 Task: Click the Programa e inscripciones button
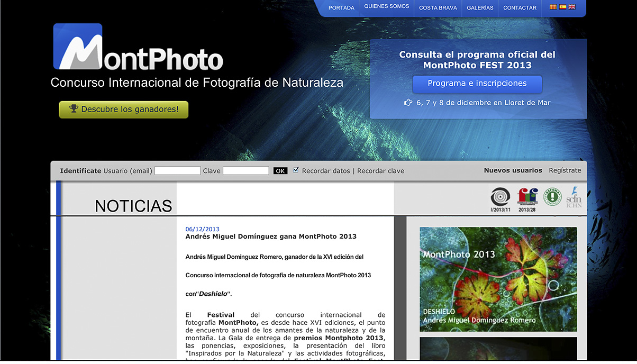point(477,84)
